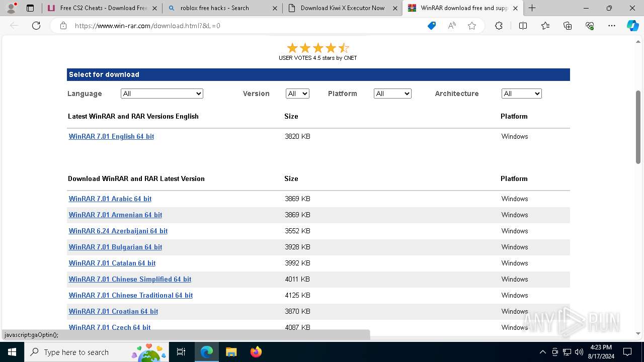Close the Free CS2 Cheats tab

pyautogui.click(x=154, y=8)
